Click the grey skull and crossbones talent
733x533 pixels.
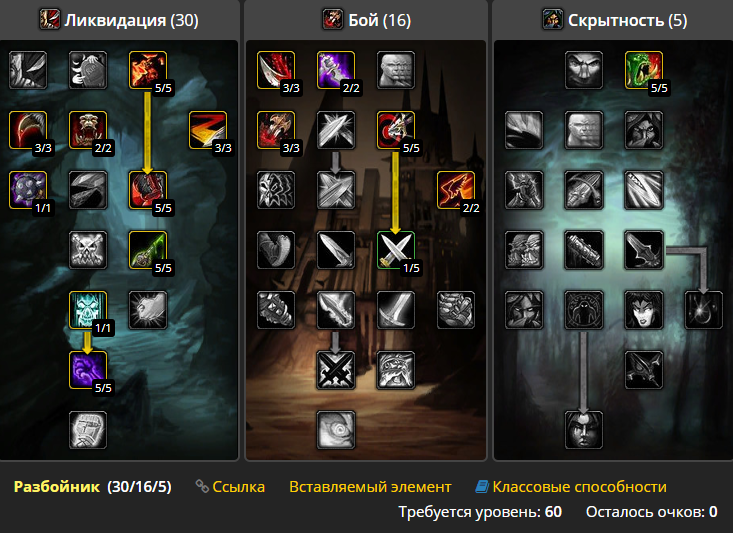coord(88,250)
